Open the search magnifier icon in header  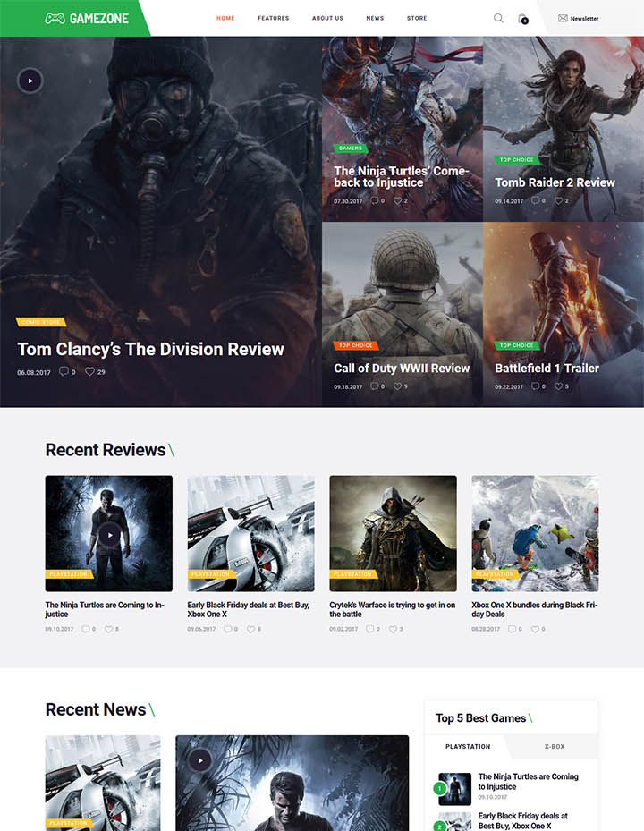498,18
